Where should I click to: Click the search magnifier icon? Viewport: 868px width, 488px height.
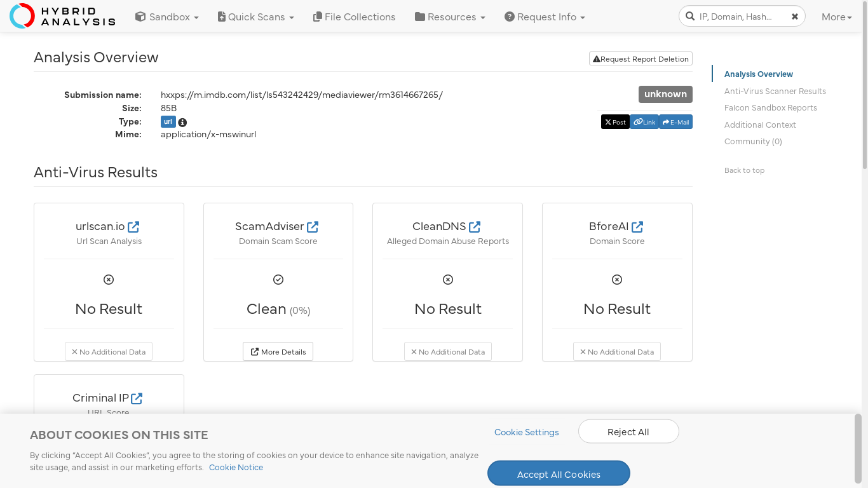pos(690,17)
